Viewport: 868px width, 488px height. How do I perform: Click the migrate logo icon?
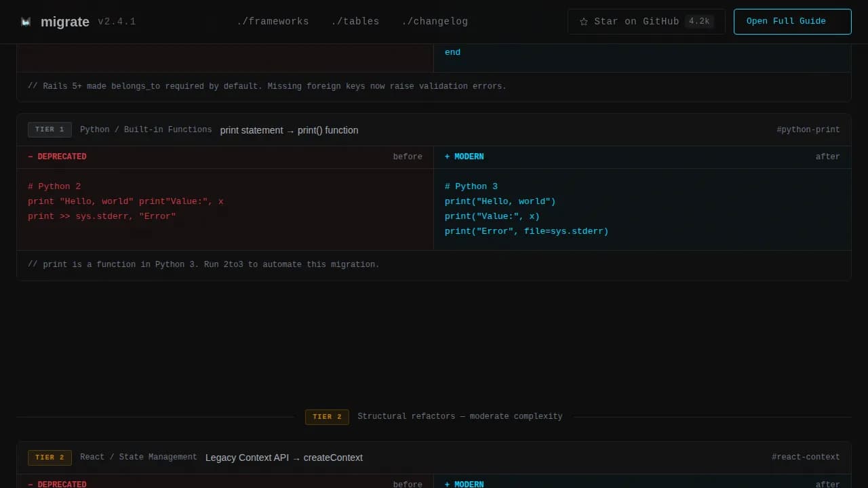pyautogui.click(x=26, y=22)
